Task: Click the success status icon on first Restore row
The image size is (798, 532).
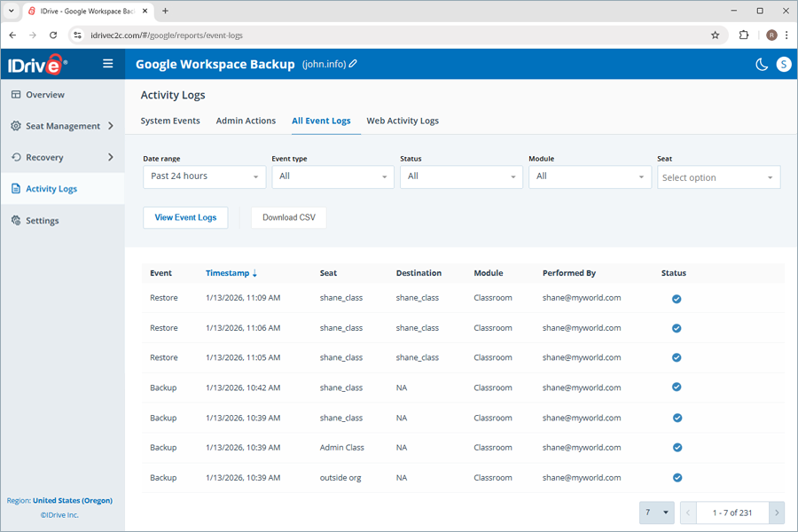Action: (x=677, y=299)
